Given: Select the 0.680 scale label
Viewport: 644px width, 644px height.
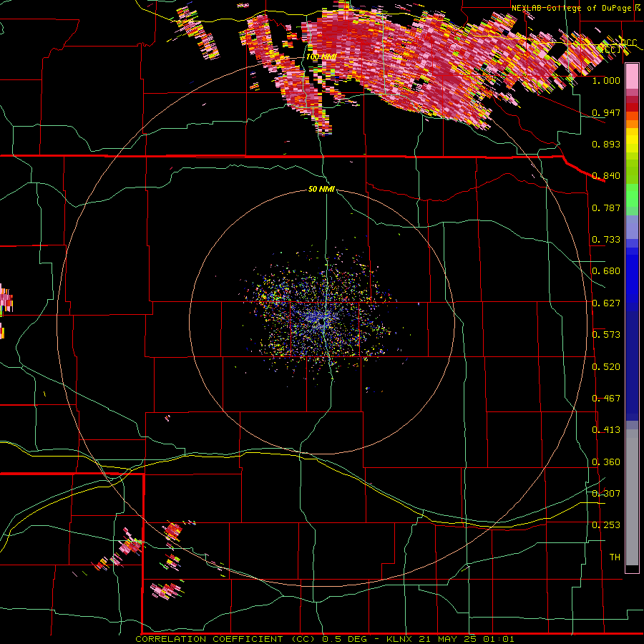Looking at the screenshot, I should click(606, 271).
